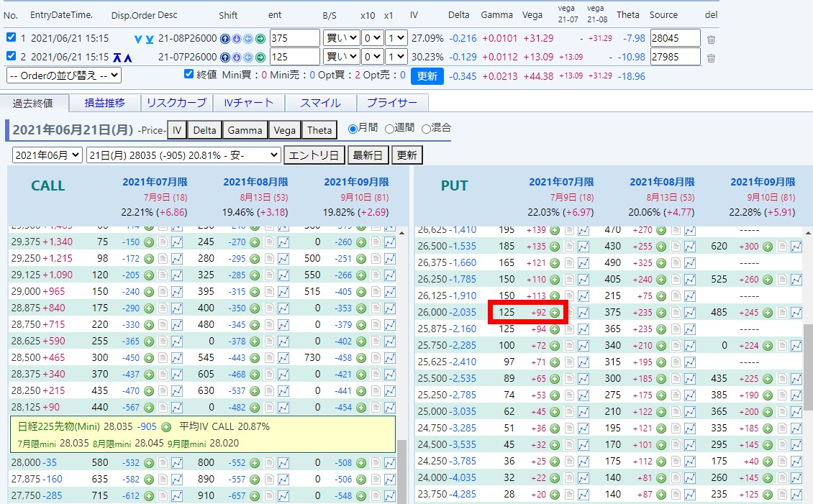
Task: Open the document icon for September CALL 28,750
Action: [x=376, y=325]
